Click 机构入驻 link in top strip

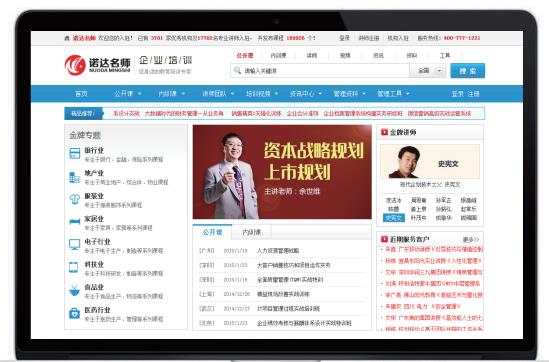click(397, 38)
